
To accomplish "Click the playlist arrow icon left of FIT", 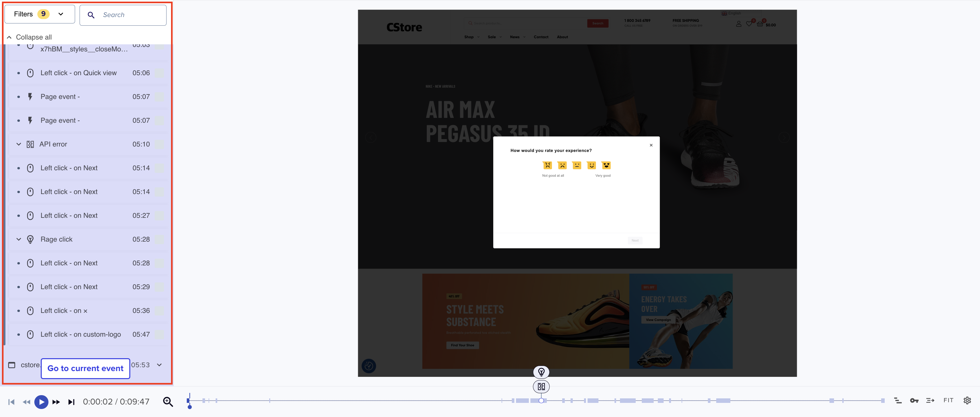I will [930, 401].
